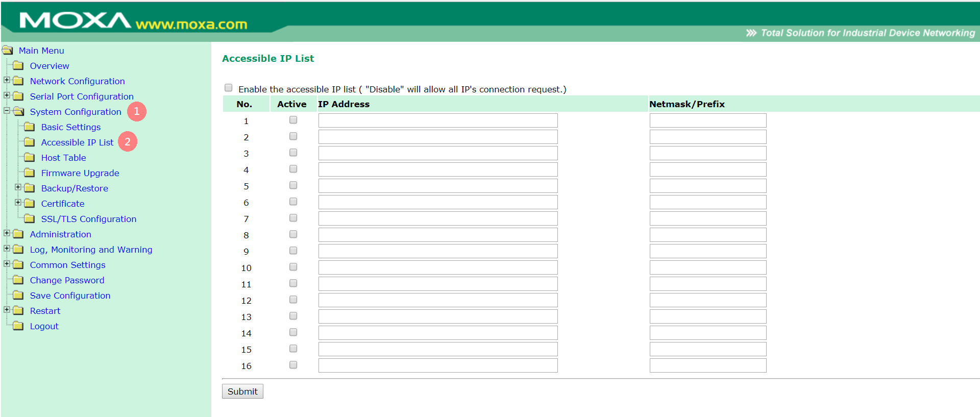Viewport: 980px width, 417px height.
Task: Click the Save Configuration folder icon
Action: 18,295
